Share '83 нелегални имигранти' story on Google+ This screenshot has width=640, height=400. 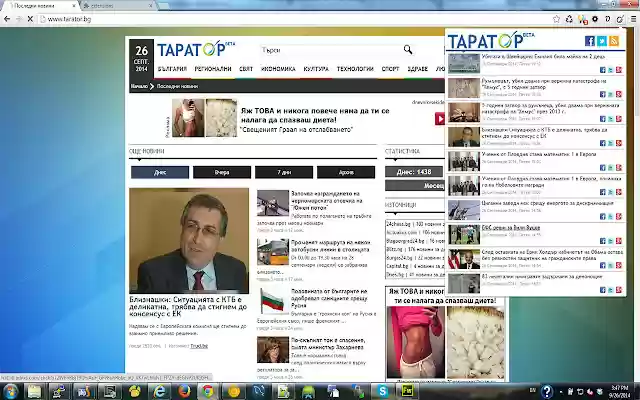point(619,290)
